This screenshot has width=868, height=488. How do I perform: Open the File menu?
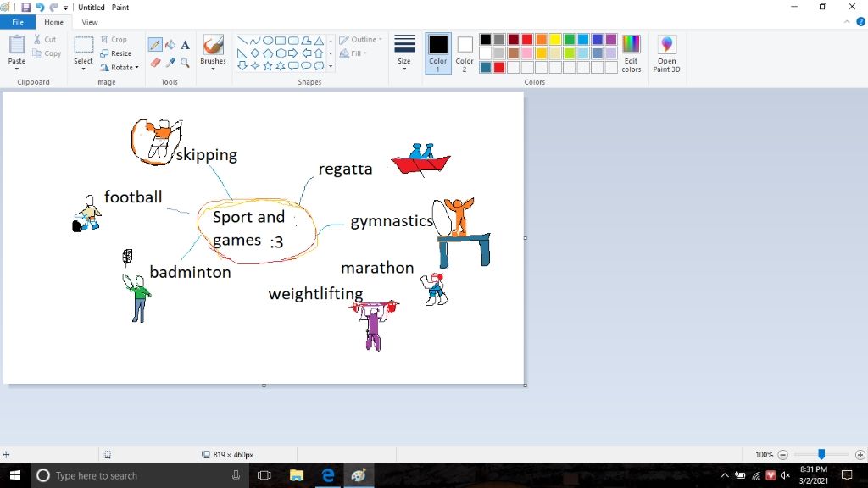tap(18, 22)
